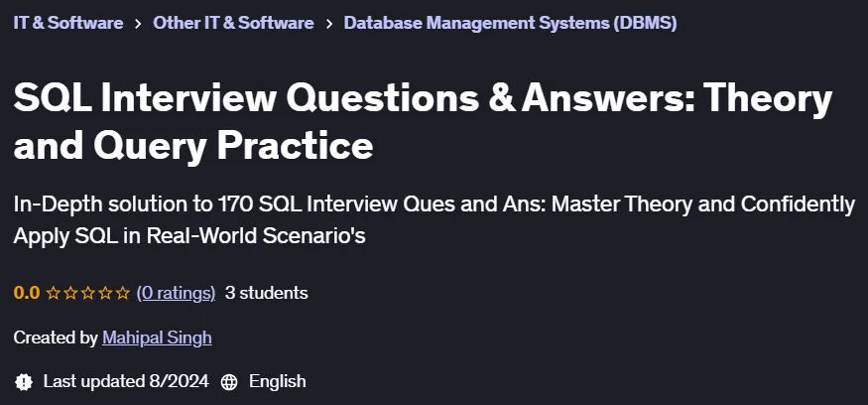Click the globe language icon
The width and height of the screenshot is (868, 405).
[229, 382]
